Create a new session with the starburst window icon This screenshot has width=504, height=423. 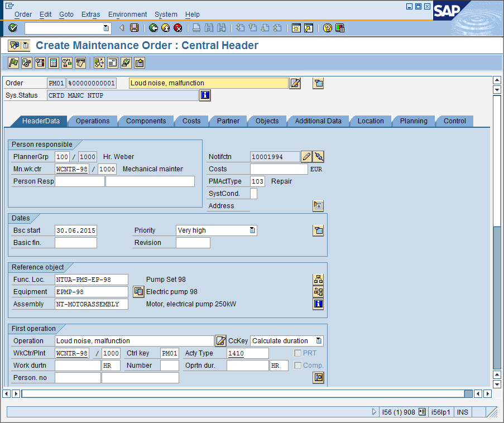(296, 28)
